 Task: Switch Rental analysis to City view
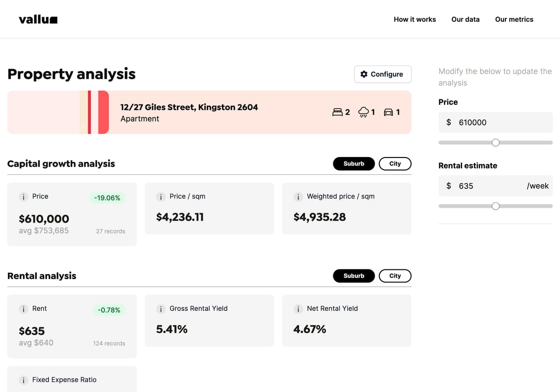tap(395, 275)
